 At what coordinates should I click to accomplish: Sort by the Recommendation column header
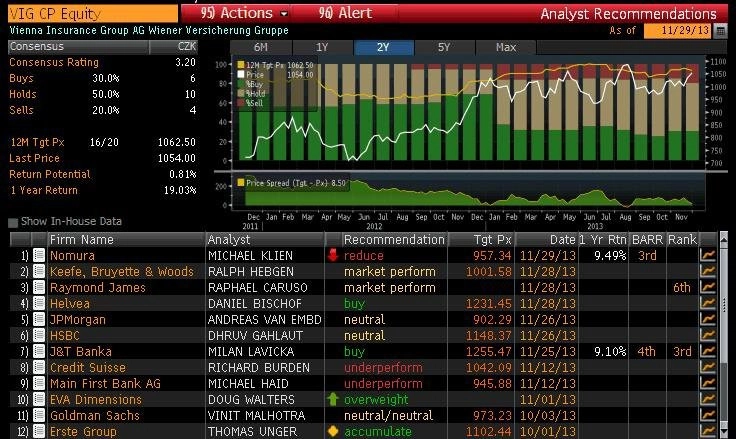(x=394, y=240)
